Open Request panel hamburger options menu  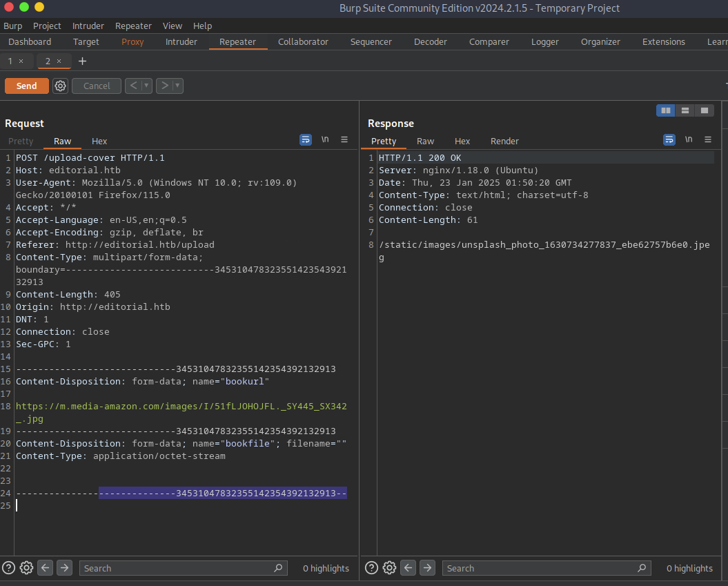point(344,139)
